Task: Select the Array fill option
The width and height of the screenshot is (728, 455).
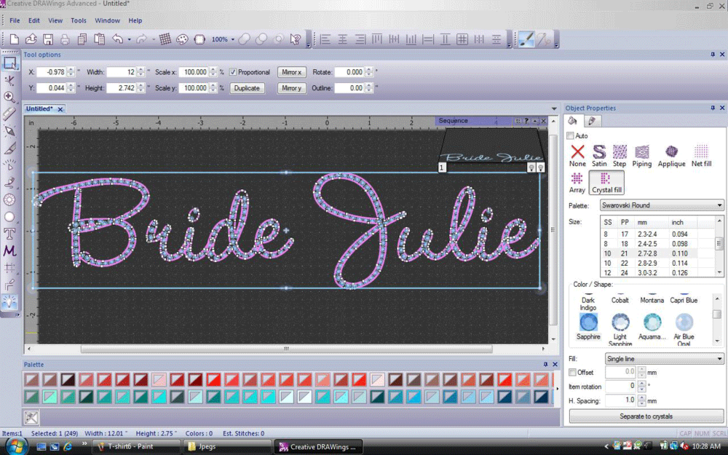Action: 577,182
